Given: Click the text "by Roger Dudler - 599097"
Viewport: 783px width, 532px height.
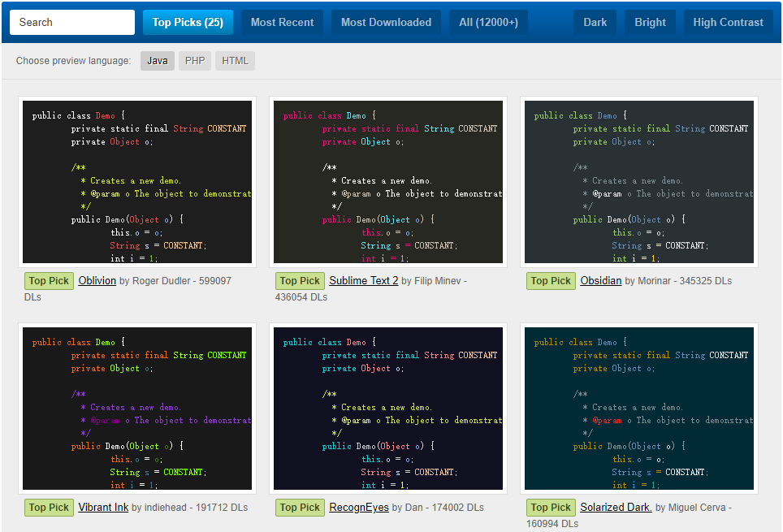Looking at the screenshot, I should pyautogui.click(x=175, y=281).
